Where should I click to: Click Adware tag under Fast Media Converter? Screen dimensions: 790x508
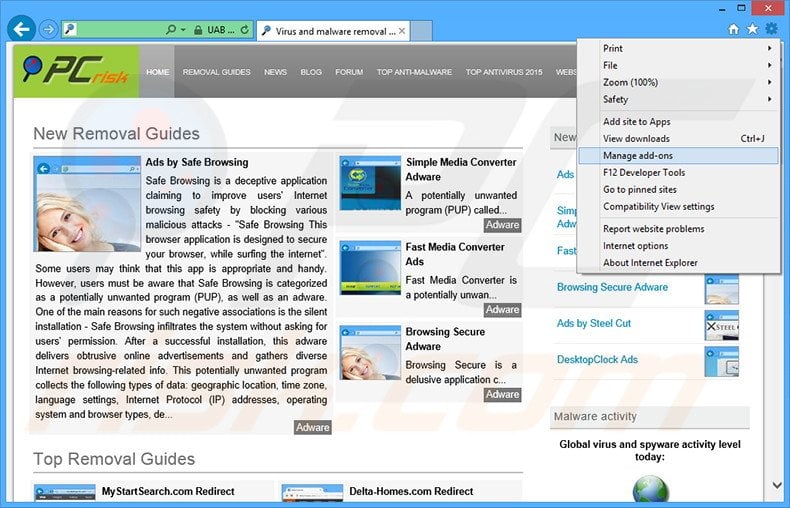pyautogui.click(x=502, y=309)
